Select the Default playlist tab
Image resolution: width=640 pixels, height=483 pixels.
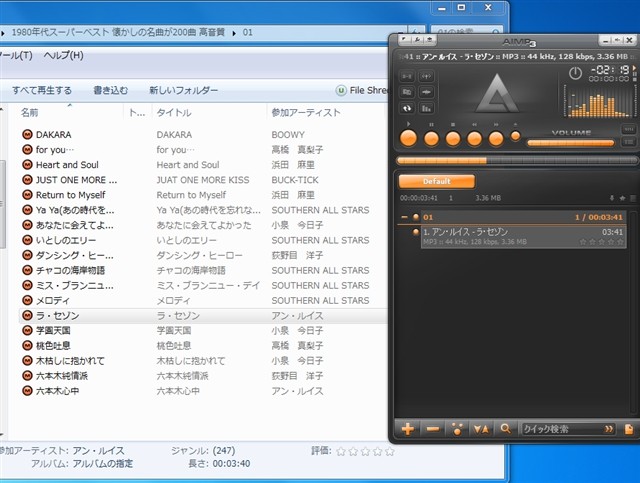point(437,181)
